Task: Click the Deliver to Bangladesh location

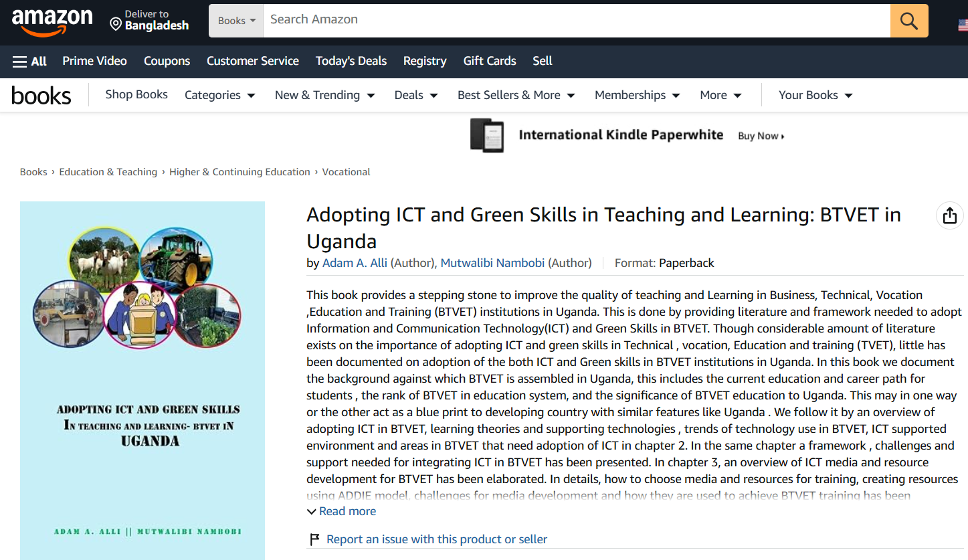Action: (x=149, y=21)
